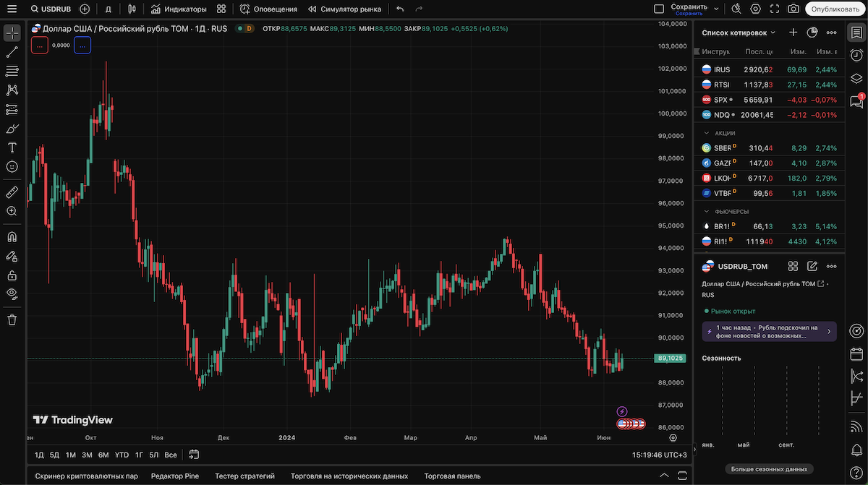Enter fullscreen chart mode
868x485 pixels.
pyautogui.click(x=775, y=9)
